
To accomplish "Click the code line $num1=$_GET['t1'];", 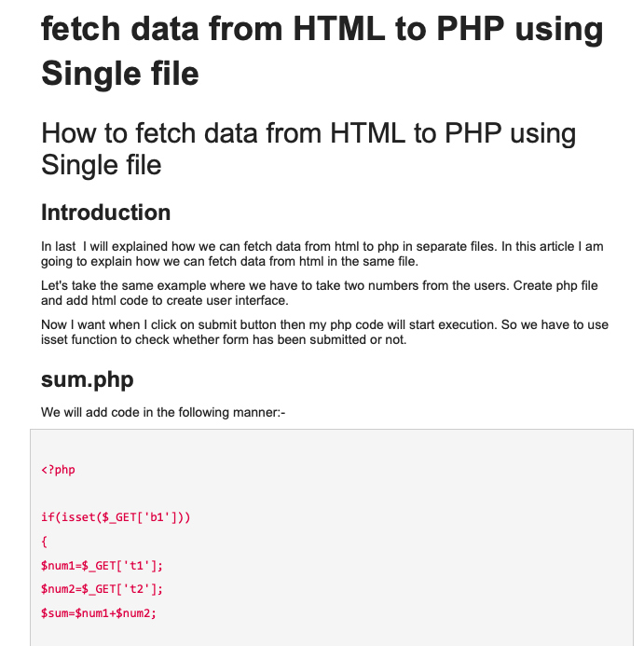I will click(x=102, y=566).
